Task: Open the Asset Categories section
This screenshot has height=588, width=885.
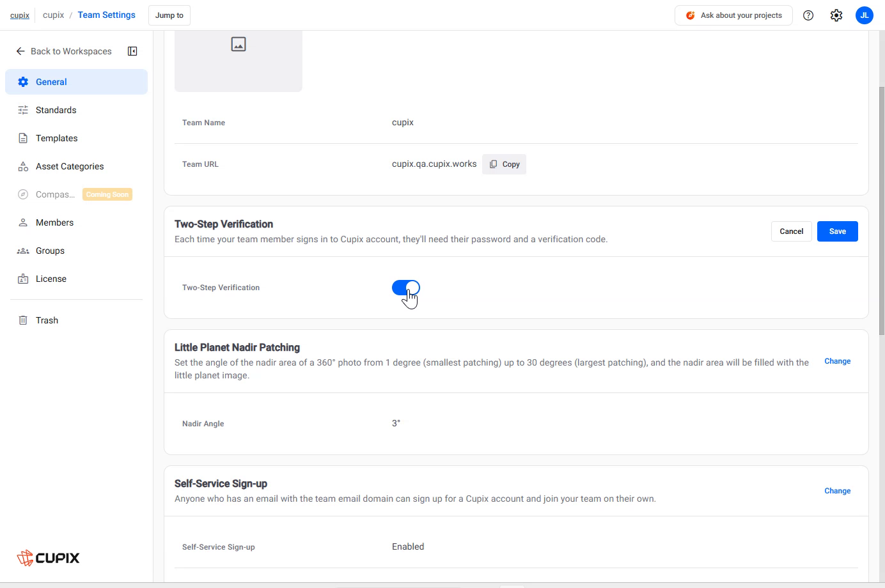Action: pyautogui.click(x=76, y=166)
